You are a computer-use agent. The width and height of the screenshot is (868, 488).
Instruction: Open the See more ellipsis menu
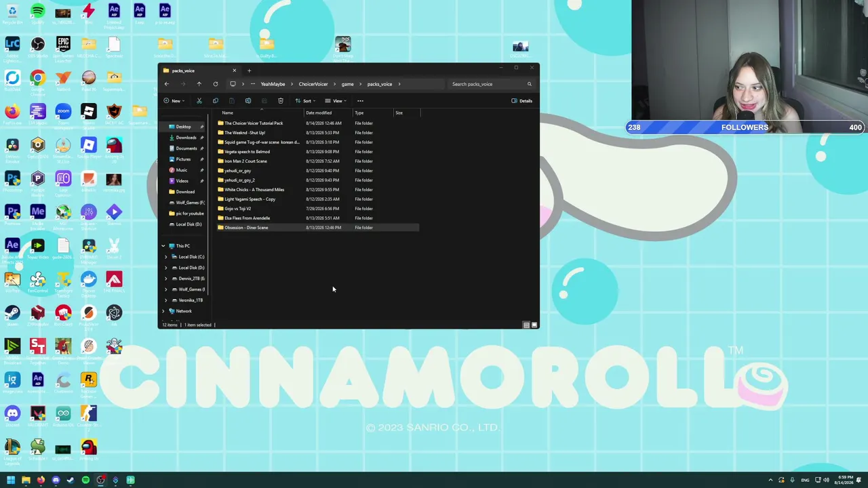click(x=360, y=101)
